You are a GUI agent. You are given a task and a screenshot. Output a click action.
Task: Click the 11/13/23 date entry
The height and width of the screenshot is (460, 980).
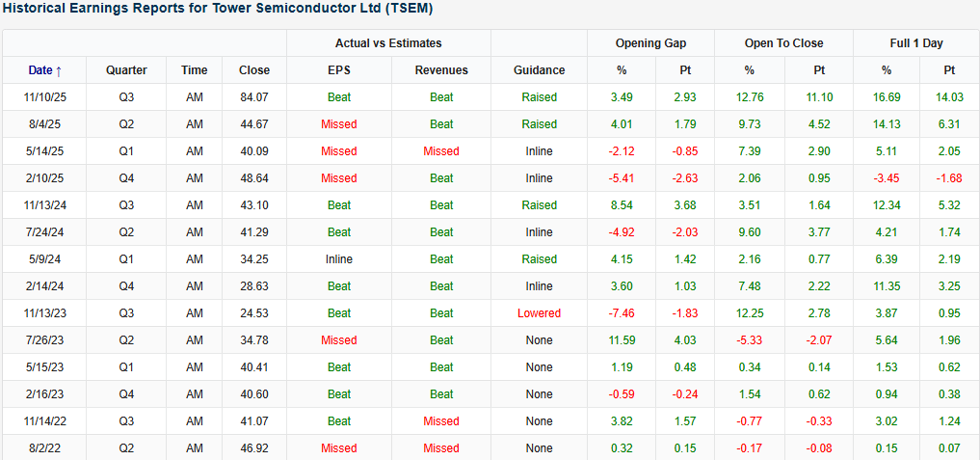(x=44, y=313)
